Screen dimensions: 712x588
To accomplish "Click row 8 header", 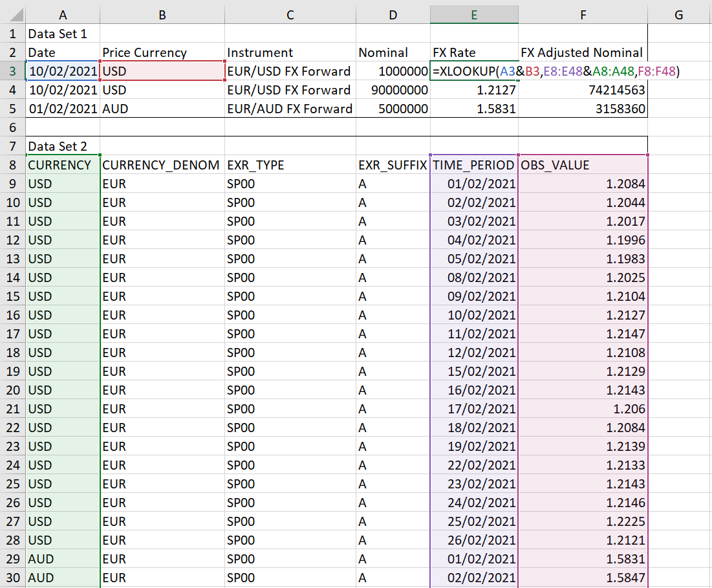I will 12,165.
